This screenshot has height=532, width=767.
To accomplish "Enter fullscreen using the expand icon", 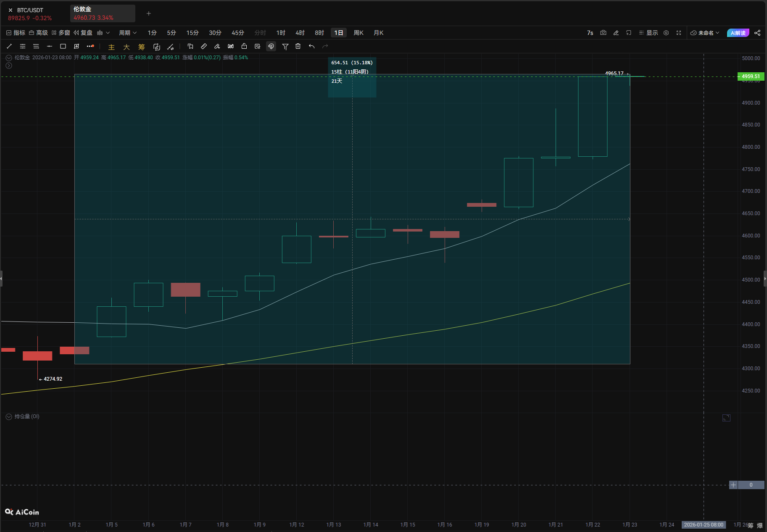I will [x=679, y=33].
